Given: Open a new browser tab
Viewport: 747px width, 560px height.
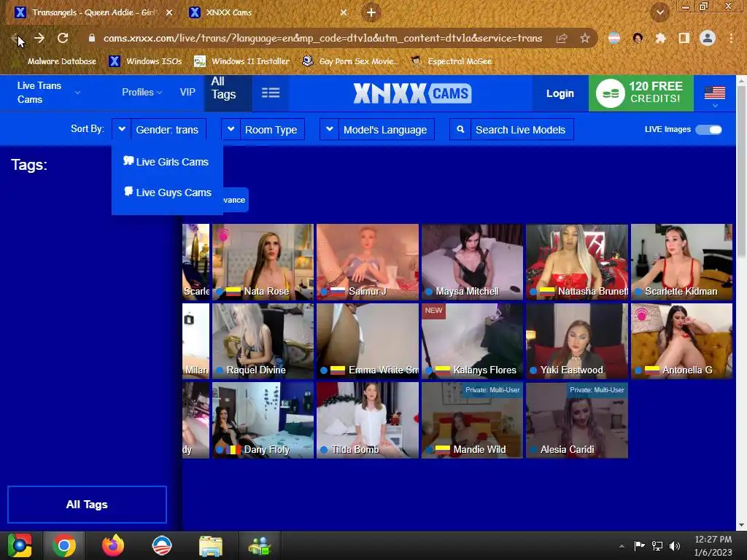Looking at the screenshot, I should [371, 12].
